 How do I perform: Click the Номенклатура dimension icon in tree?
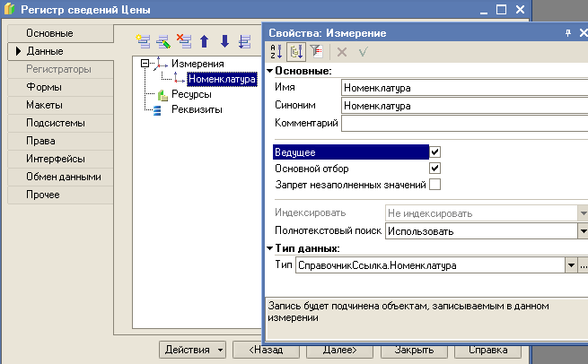click(180, 79)
